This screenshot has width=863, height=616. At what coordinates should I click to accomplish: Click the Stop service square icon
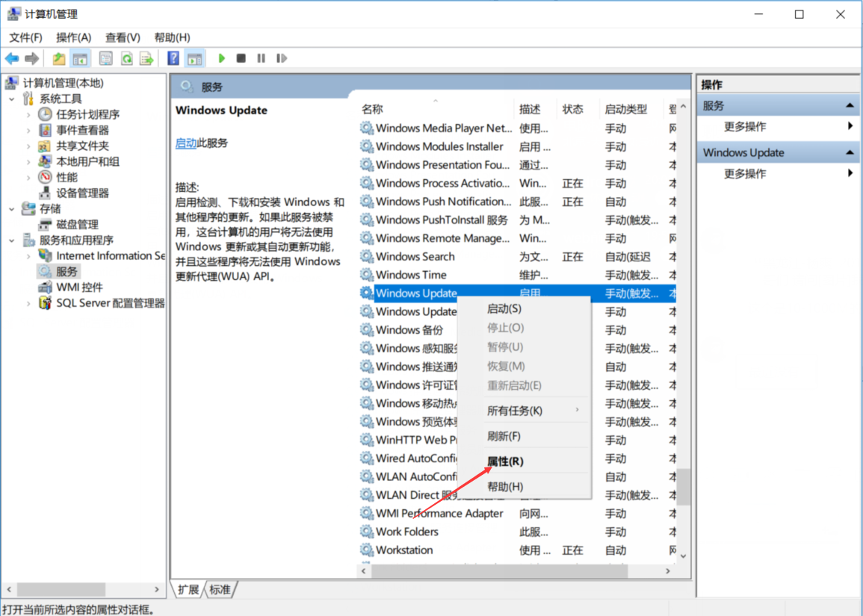[x=241, y=58]
